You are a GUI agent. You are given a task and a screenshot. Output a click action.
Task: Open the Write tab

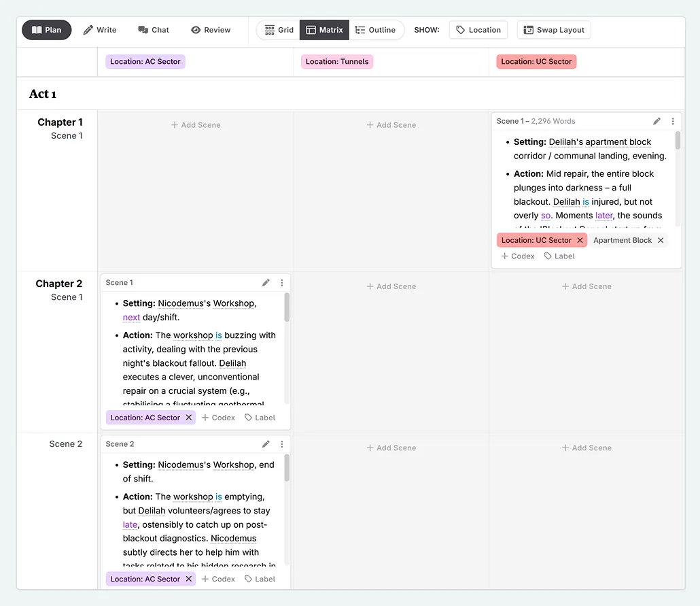coord(100,30)
